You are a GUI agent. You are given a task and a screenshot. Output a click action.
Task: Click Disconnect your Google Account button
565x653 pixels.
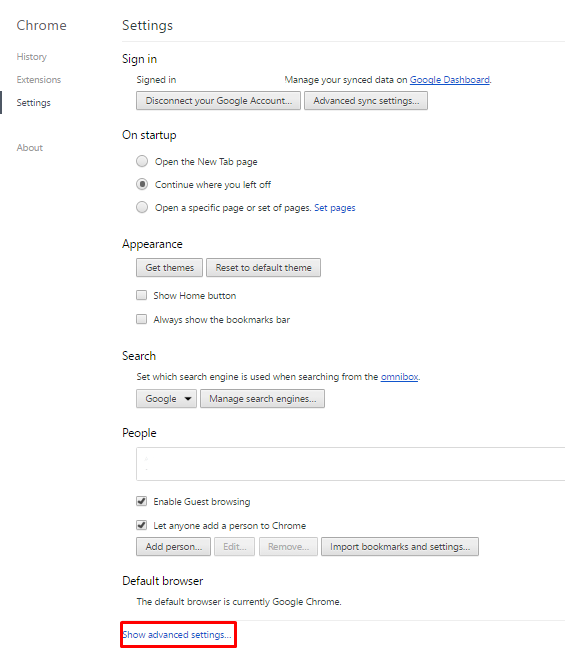tap(218, 101)
